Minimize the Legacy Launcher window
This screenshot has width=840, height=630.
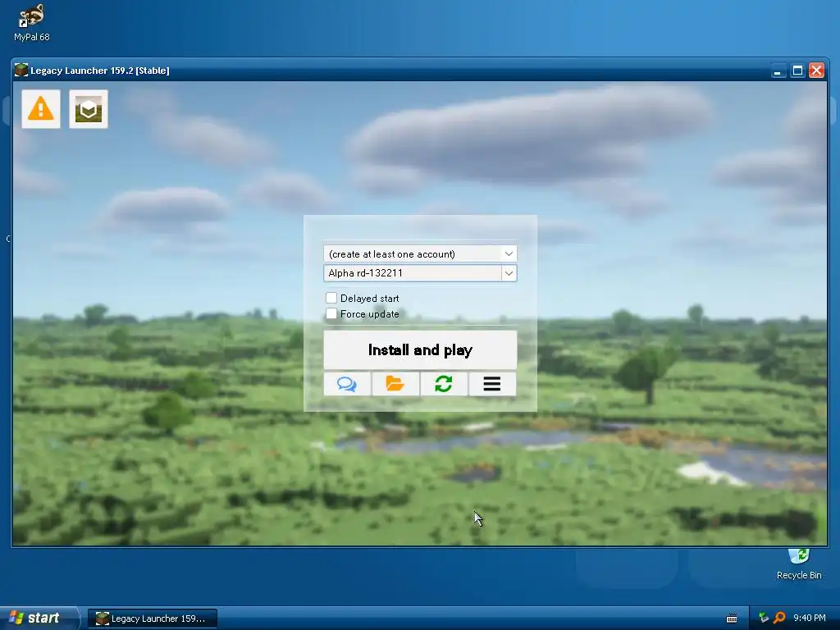click(778, 71)
